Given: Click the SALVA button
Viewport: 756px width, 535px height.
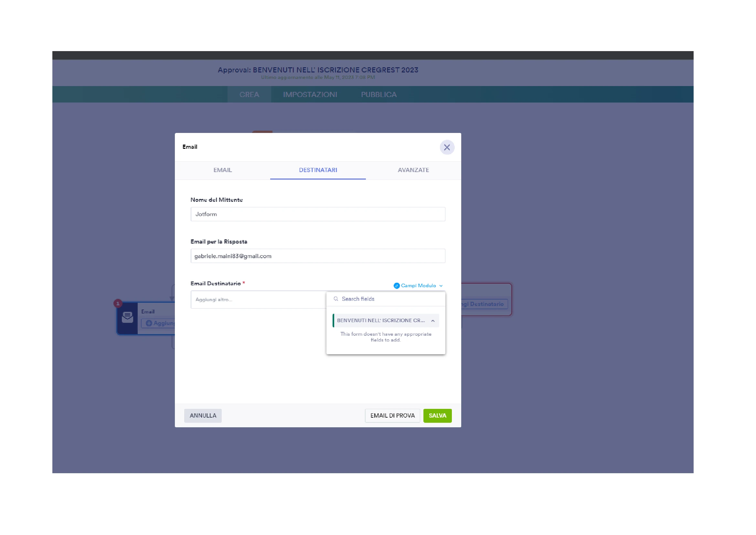Looking at the screenshot, I should pos(437,415).
